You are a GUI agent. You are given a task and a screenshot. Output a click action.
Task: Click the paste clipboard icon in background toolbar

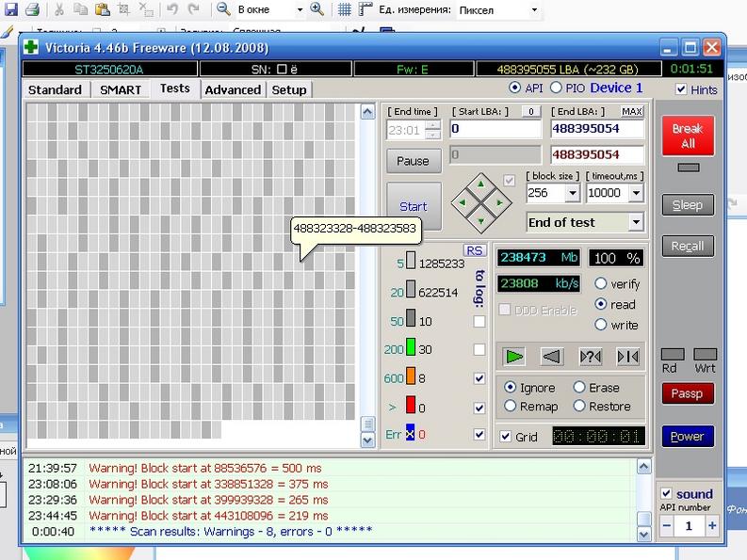[102, 8]
